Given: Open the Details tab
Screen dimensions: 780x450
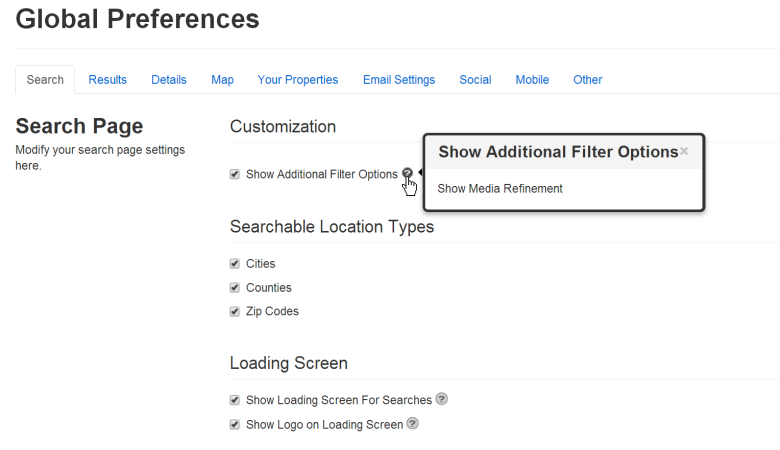Looking at the screenshot, I should coord(169,80).
